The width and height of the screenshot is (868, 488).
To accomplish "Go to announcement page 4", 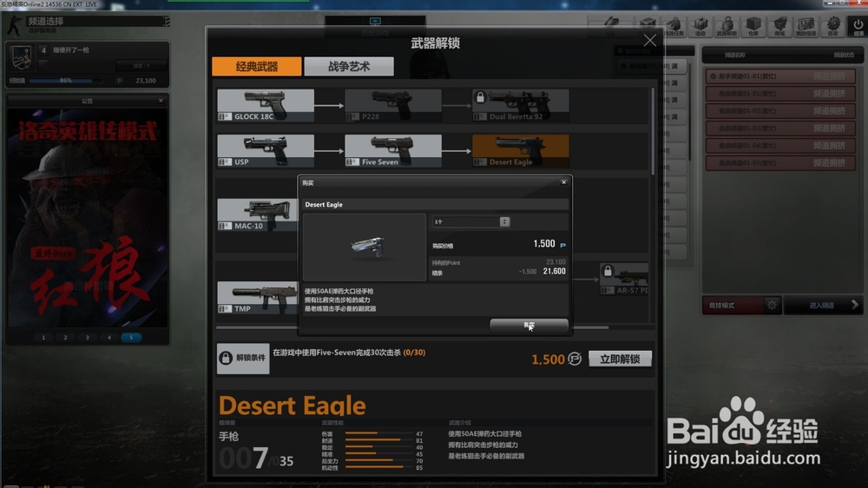I will pyautogui.click(x=109, y=337).
